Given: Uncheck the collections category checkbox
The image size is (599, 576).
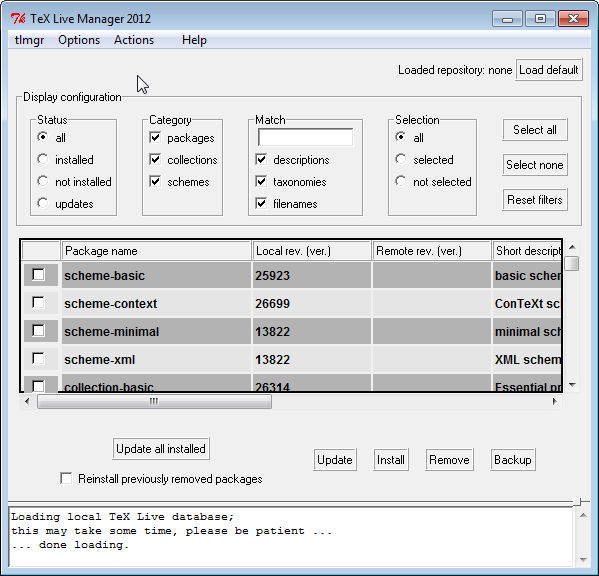Looking at the screenshot, I should (x=155, y=159).
